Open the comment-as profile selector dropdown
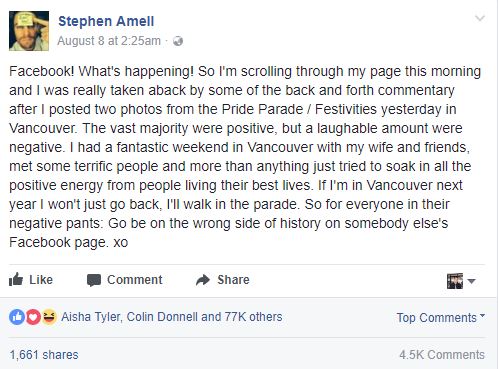The height and width of the screenshot is (369, 498). tap(461, 281)
